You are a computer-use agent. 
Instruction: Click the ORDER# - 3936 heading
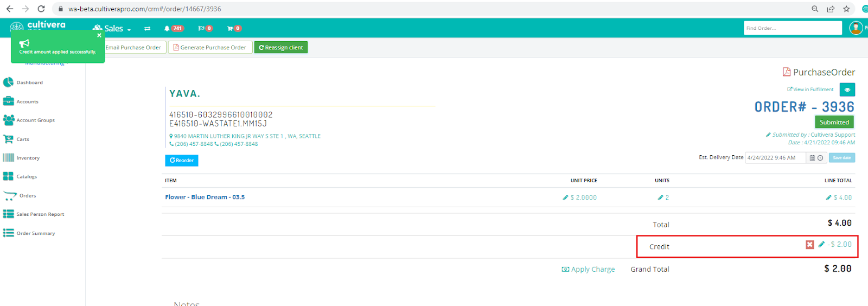pyautogui.click(x=805, y=107)
